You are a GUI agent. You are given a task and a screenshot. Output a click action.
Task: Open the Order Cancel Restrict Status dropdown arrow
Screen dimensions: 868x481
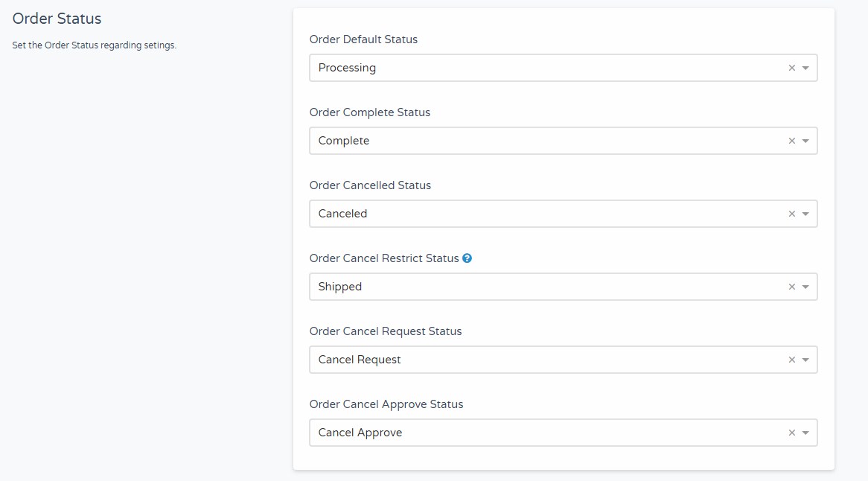[x=805, y=287]
